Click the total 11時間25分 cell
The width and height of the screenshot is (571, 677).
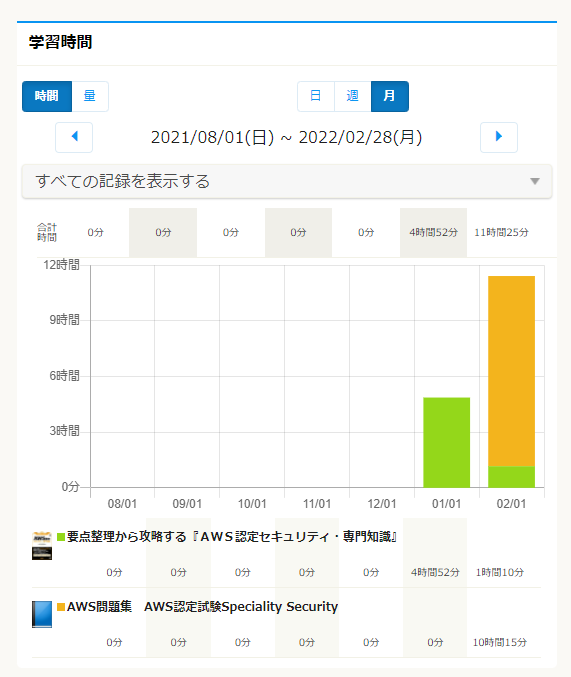(501, 233)
